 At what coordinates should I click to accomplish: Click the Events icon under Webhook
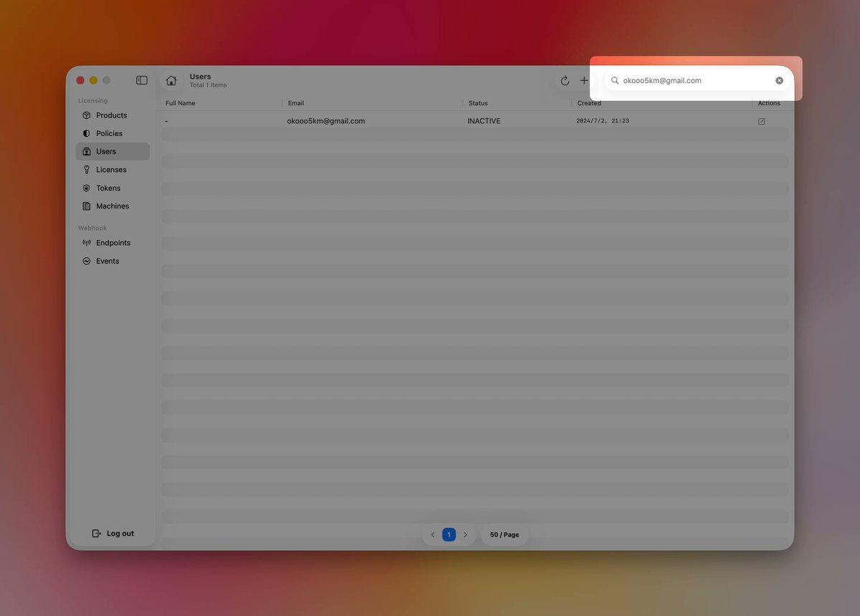87,261
